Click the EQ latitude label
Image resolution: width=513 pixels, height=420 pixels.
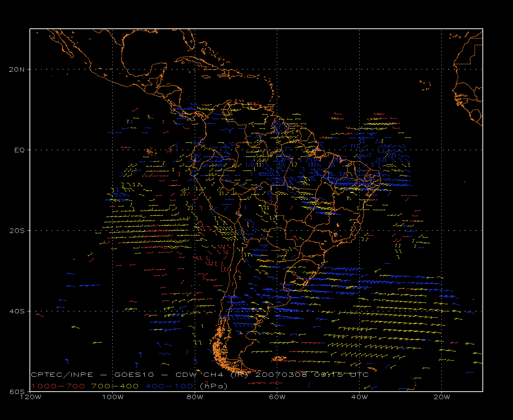[19, 150]
